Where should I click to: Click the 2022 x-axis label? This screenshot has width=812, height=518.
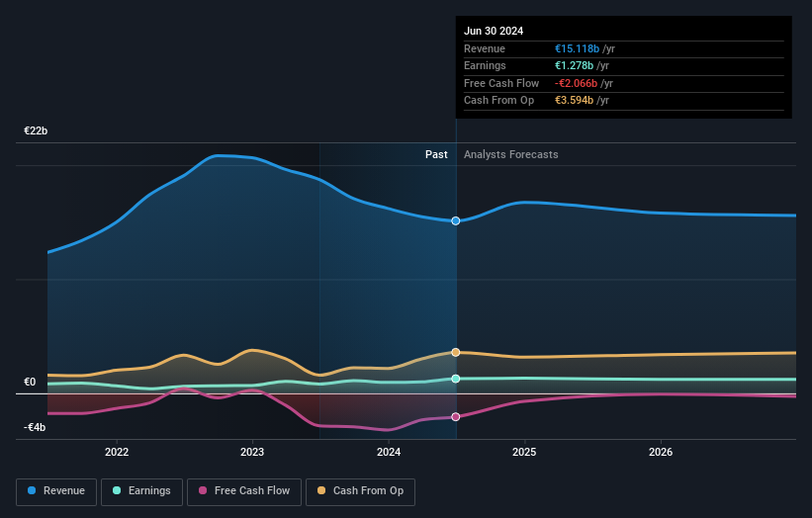coord(117,453)
